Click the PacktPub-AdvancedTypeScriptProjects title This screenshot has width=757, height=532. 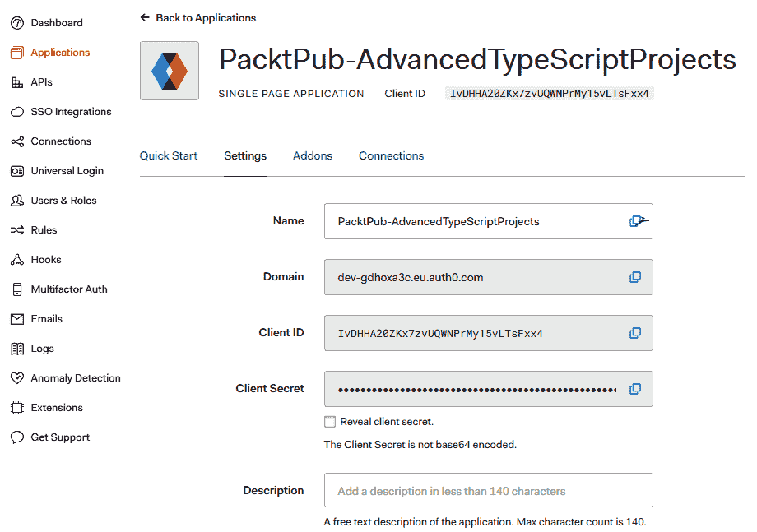477,60
